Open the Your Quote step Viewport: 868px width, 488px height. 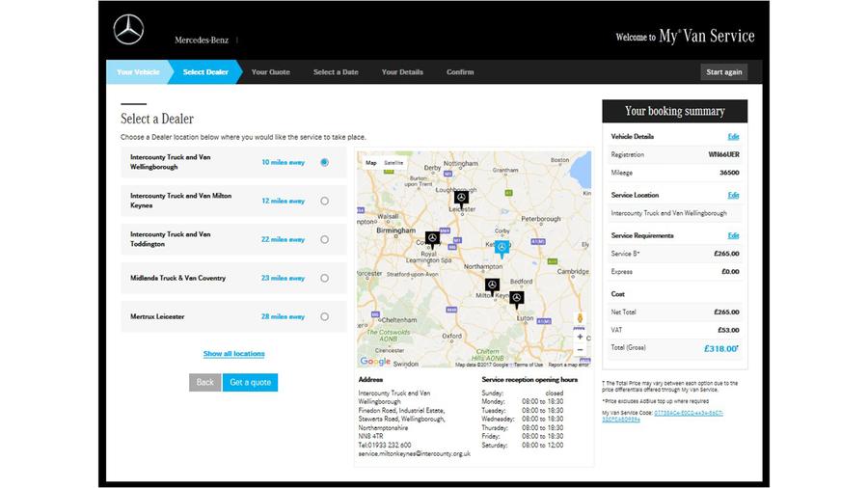pyautogui.click(x=270, y=72)
